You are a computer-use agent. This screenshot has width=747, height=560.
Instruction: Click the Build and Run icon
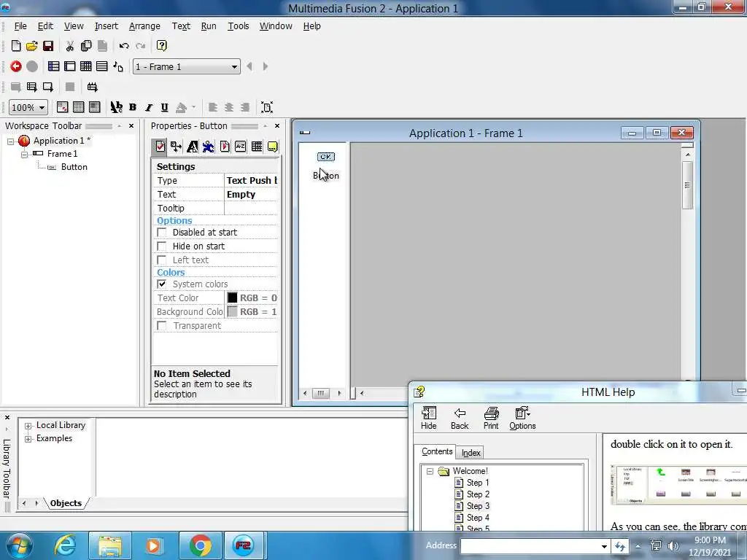(x=93, y=87)
